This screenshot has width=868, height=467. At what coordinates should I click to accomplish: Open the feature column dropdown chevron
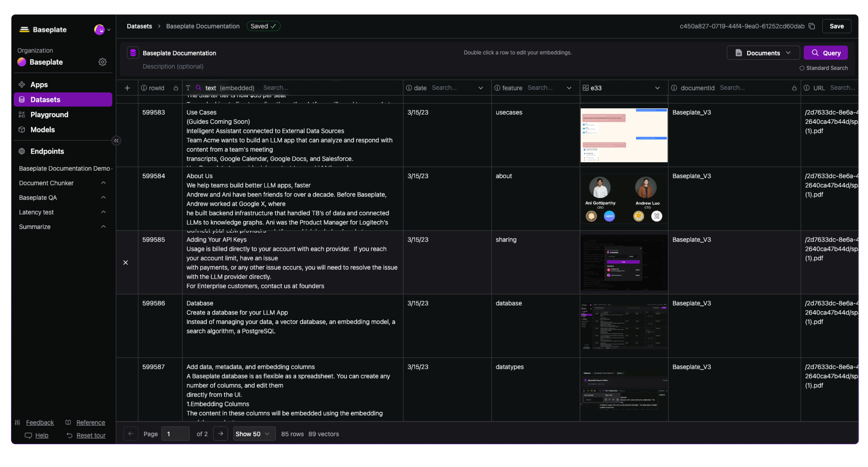(x=569, y=88)
